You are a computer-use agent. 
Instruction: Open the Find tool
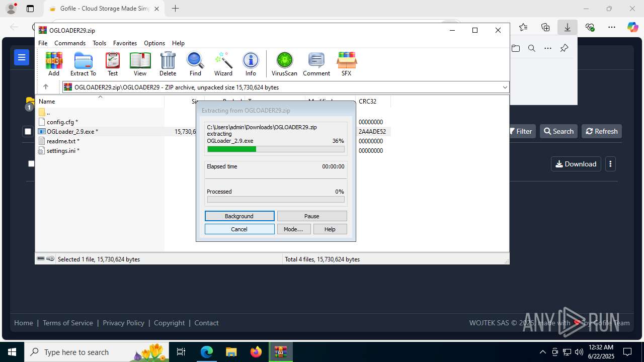(x=195, y=64)
